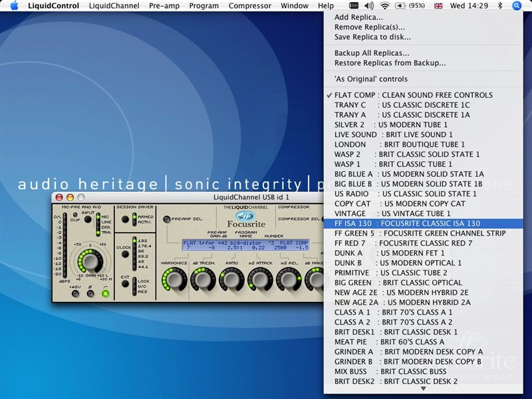
Task: Select TRANY C US Classic Discrete 1C
Action: pyautogui.click(x=423, y=105)
